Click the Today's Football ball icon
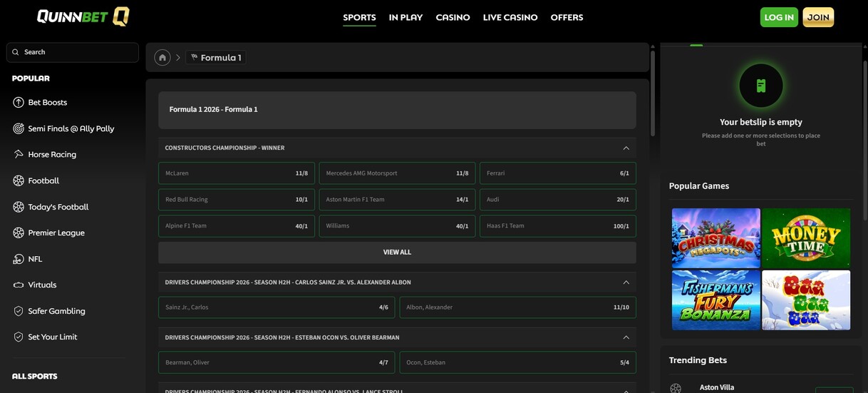Screen dimensions: 868x393 click(19, 207)
